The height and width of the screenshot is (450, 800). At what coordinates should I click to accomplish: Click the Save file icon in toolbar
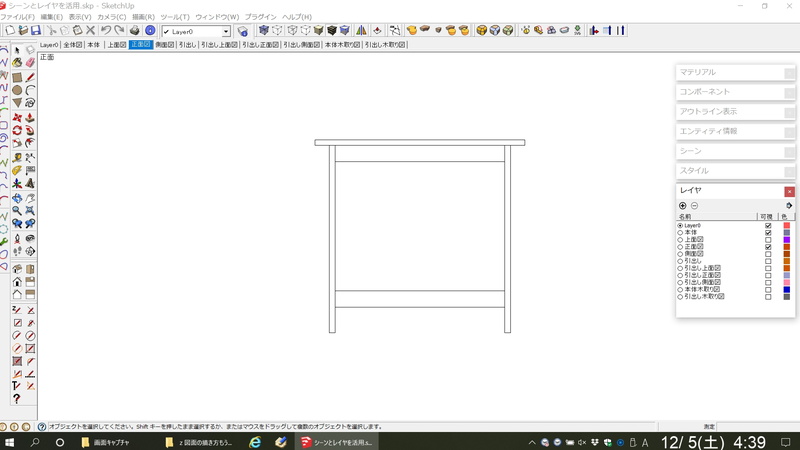36,31
